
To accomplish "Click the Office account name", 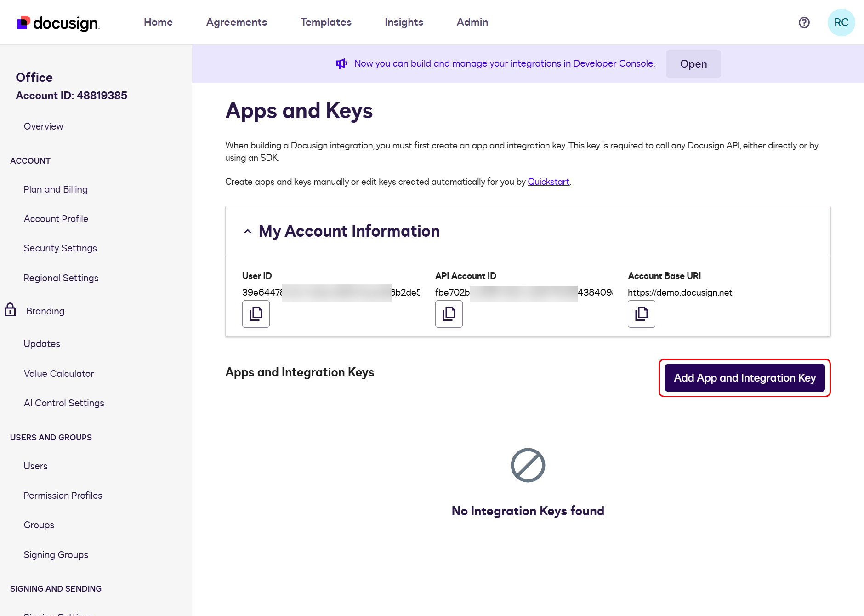I will [x=34, y=77].
